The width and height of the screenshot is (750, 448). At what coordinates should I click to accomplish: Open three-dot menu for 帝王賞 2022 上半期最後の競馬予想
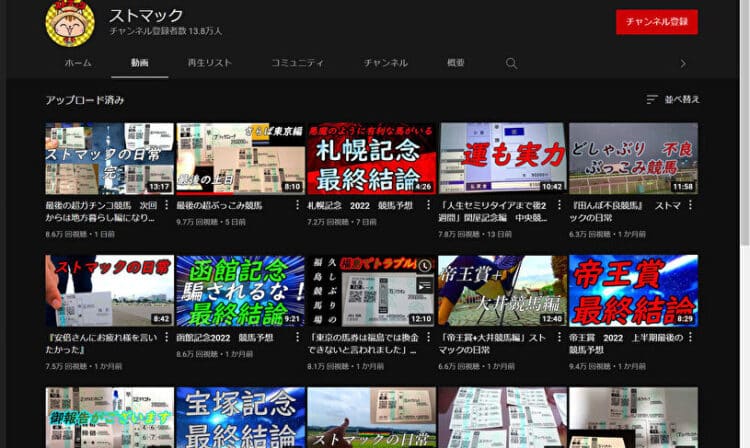pos(690,337)
